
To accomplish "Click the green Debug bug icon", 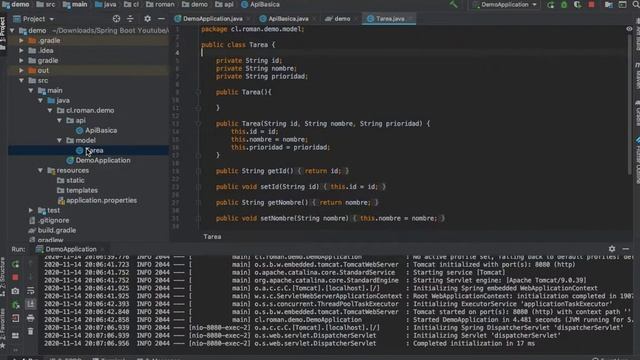I will [564, 5].
